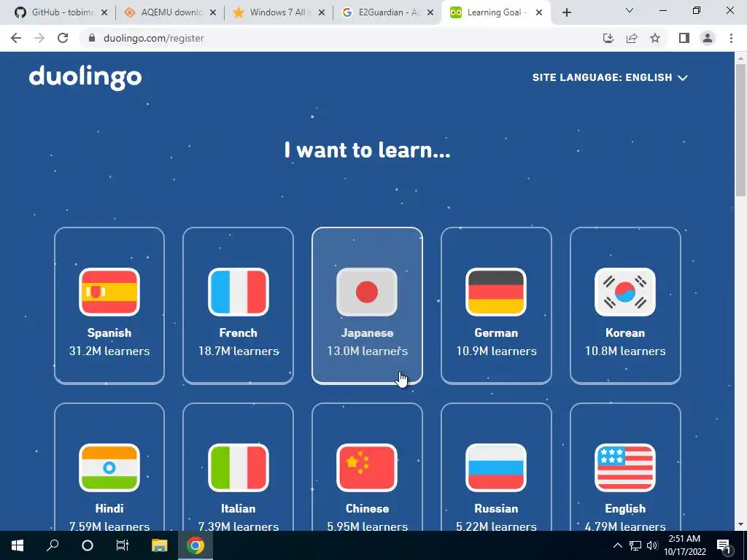The width and height of the screenshot is (747, 560).
Task: Click the Korean flag icon
Action: 625,292
